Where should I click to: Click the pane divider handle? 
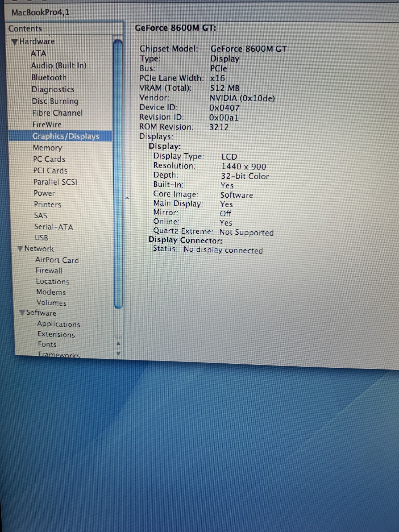[x=127, y=198]
